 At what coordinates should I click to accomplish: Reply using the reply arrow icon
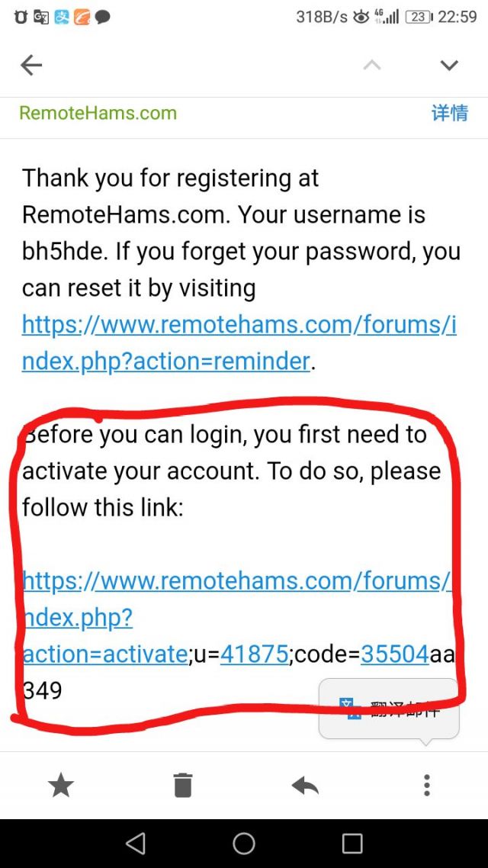click(305, 785)
